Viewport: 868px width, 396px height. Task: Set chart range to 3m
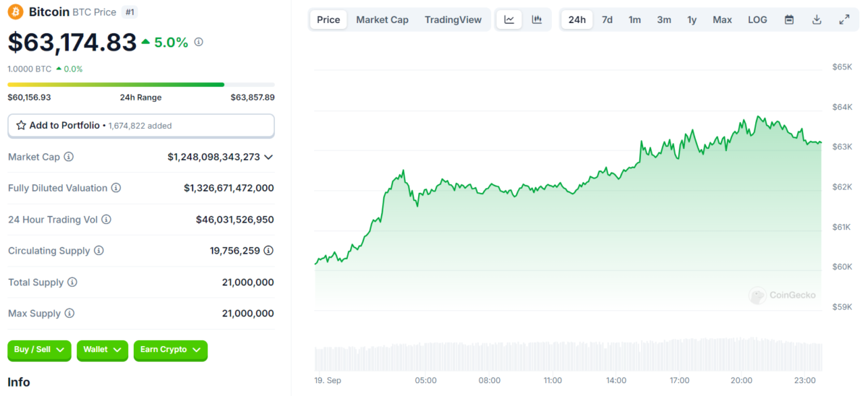pos(664,20)
